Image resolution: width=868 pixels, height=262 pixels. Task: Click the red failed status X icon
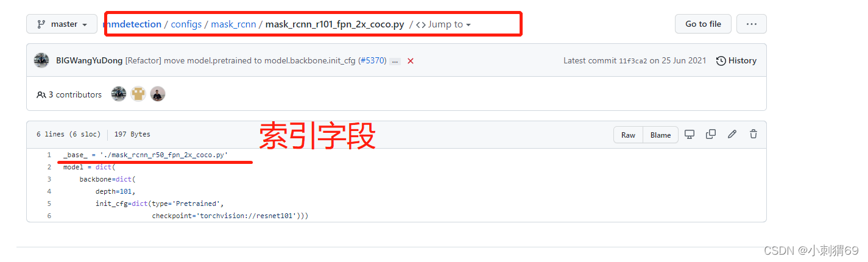click(x=411, y=61)
